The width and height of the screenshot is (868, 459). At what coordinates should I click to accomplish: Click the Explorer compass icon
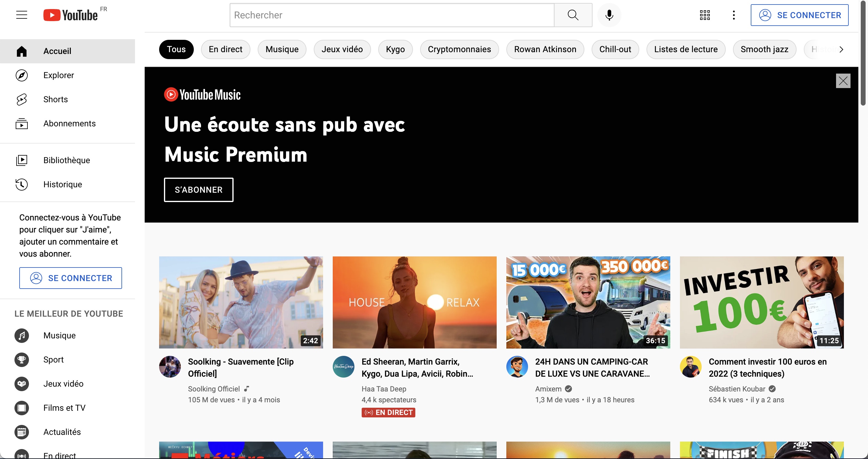[x=22, y=75]
